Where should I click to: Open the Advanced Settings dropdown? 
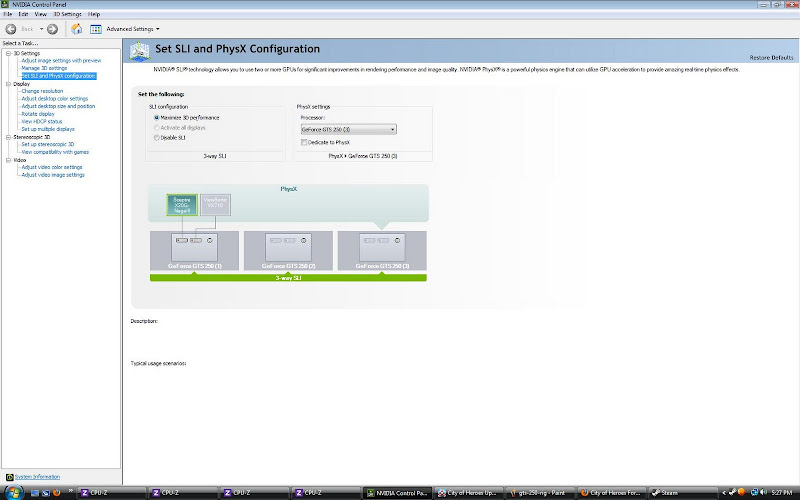(x=133, y=29)
